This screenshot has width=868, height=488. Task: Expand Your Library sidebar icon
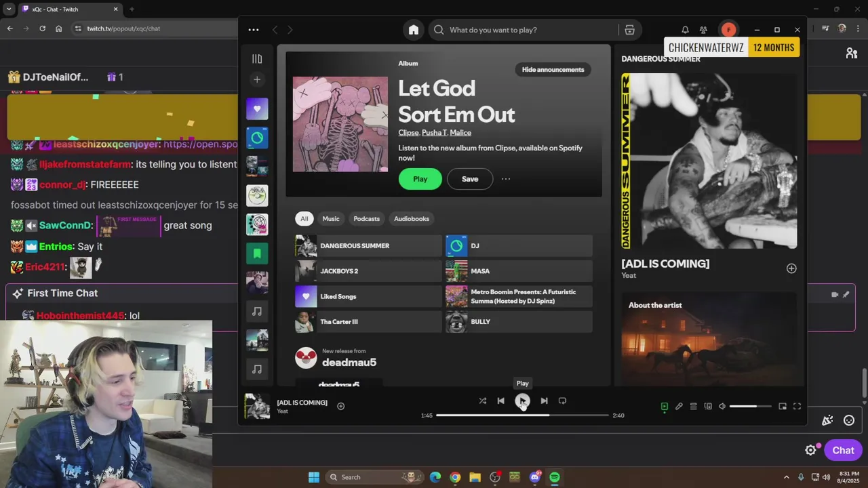(257, 59)
